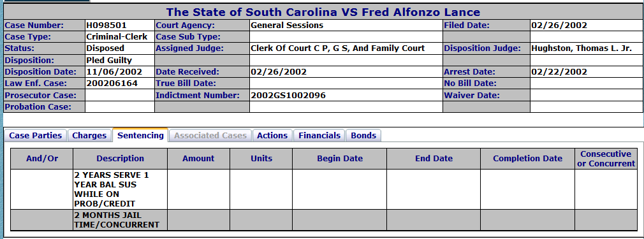Image resolution: width=644 pixels, height=239 pixels.
Task: Click the indictment number 2002GS1002096
Action: (x=288, y=95)
